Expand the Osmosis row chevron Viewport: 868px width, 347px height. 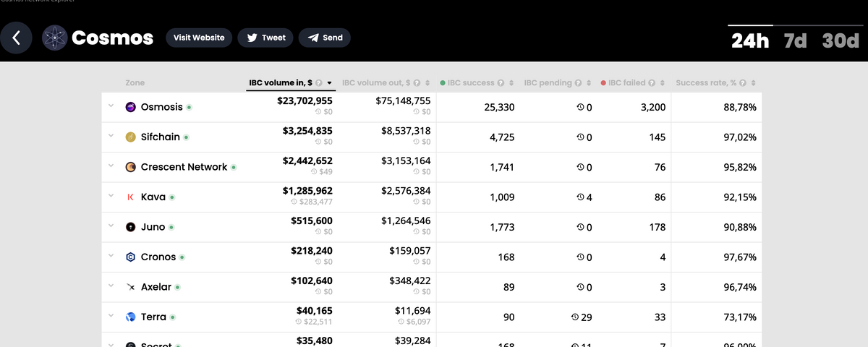[x=111, y=106]
